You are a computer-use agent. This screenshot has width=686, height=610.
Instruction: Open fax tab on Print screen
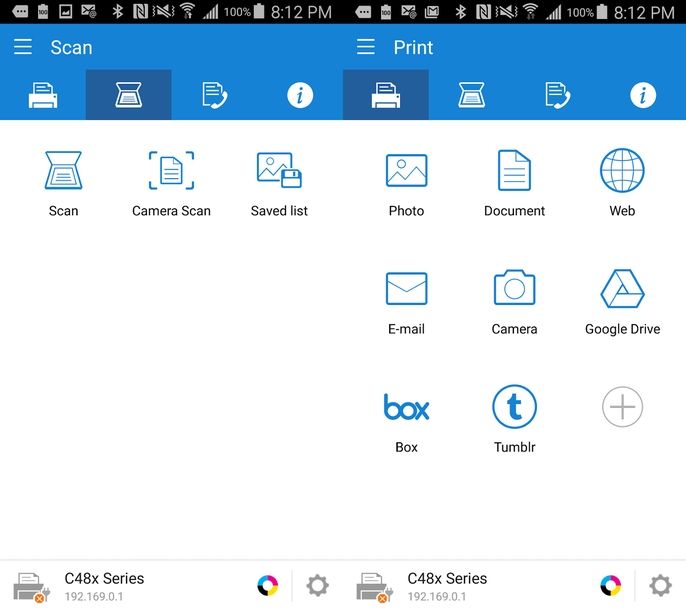pyautogui.click(x=557, y=95)
